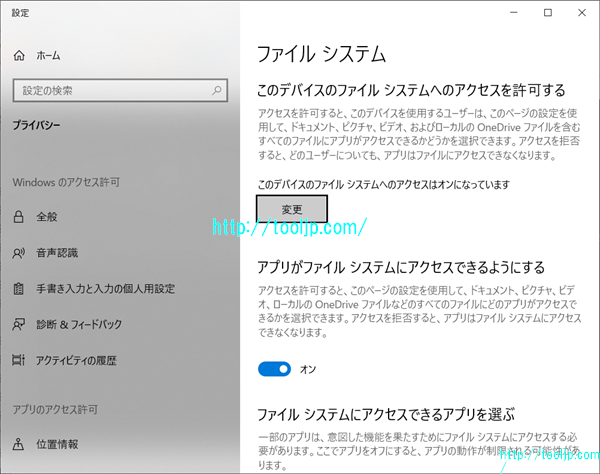Click heading ファイル システムにアクセスできるアプリを選ぶ

386,414
